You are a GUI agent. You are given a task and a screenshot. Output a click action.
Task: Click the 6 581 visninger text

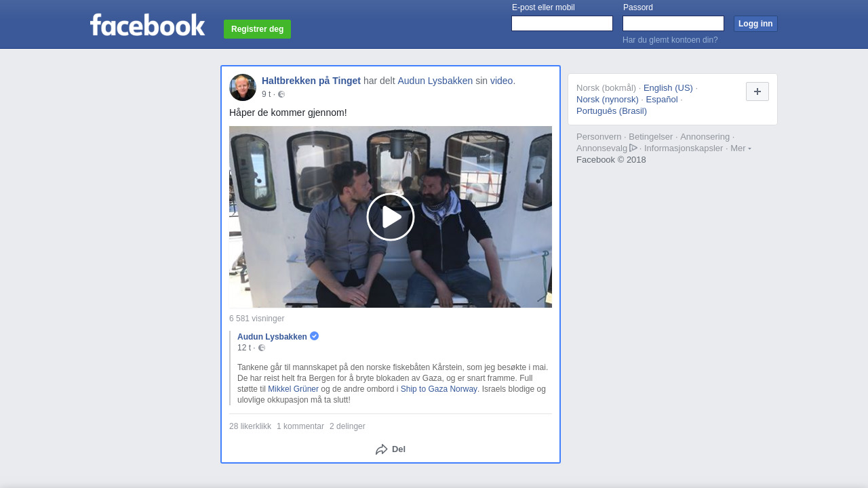click(x=256, y=319)
